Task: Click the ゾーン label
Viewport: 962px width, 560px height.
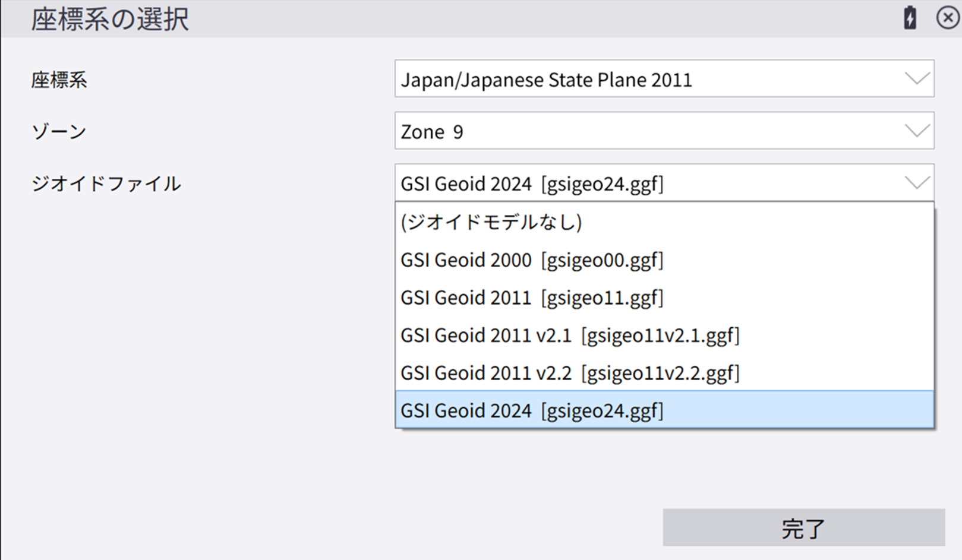Action: (x=59, y=131)
